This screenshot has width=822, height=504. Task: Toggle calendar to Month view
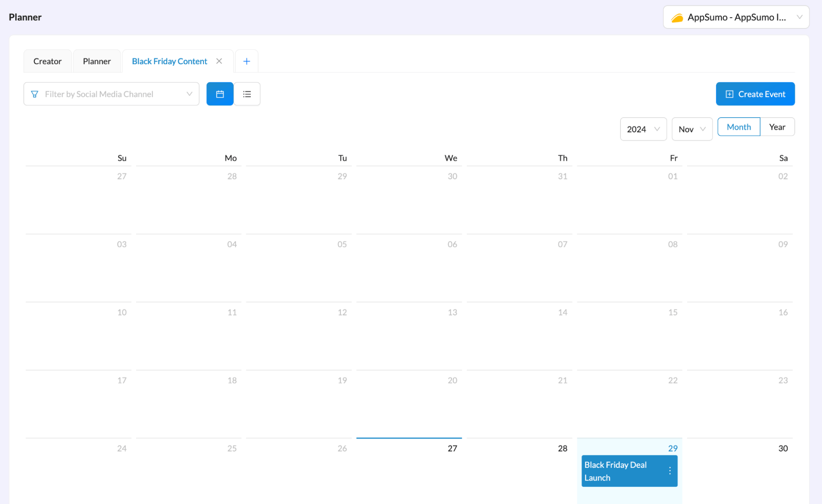739,127
